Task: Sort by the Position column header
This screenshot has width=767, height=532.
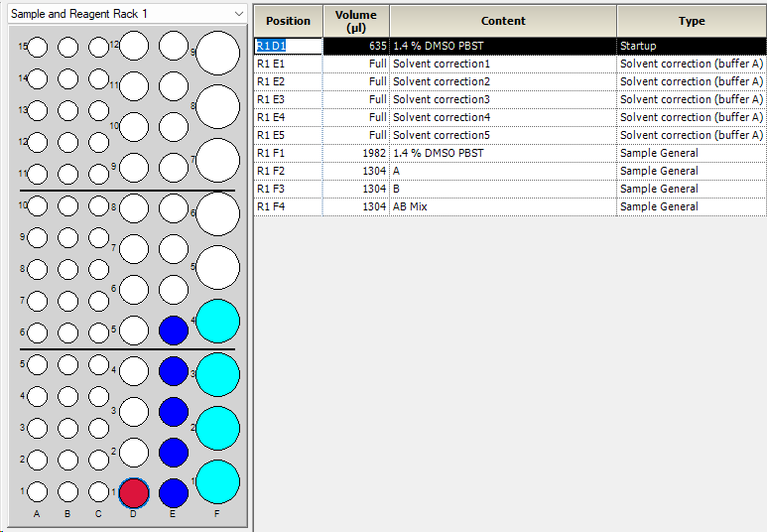Action: pos(288,21)
